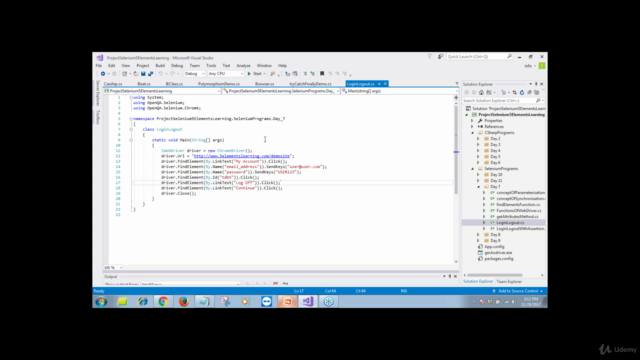
Task: Click the Search Solution Explorer field
Action: (503, 100)
